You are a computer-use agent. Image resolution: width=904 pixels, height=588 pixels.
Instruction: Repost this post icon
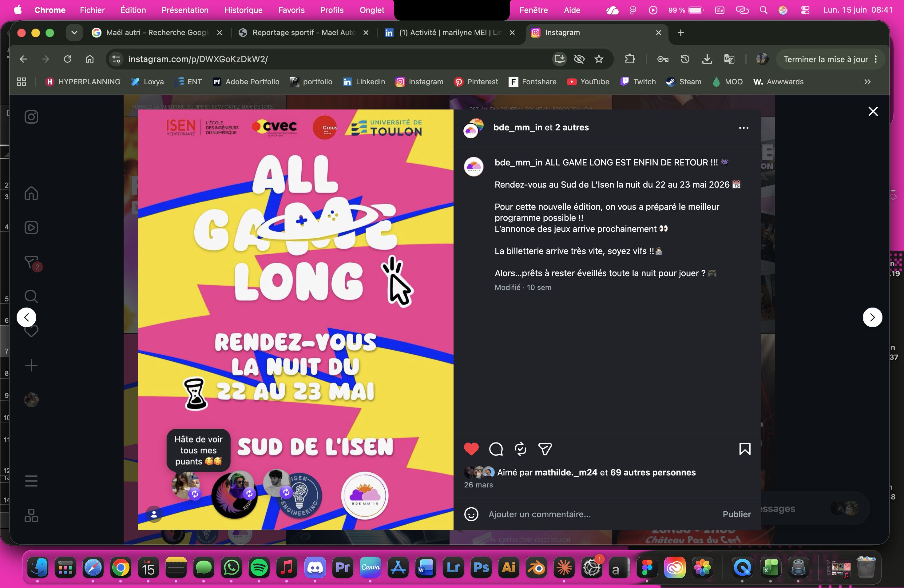[x=520, y=449]
